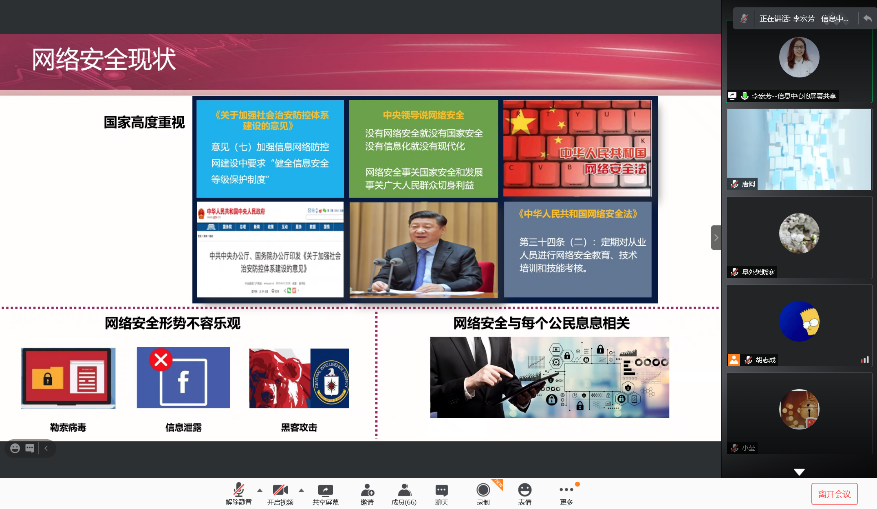Turn on the camera video
This screenshot has height=509, width=877.
pyautogui.click(x=280, y=490)
